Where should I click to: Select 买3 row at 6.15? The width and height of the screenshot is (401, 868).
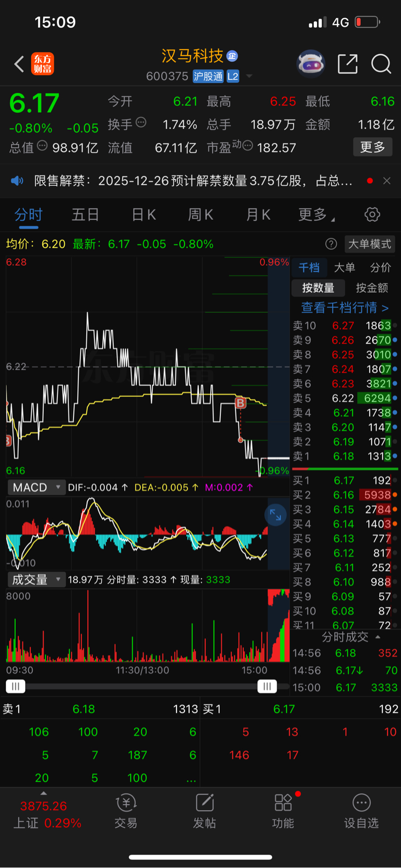click(345, 509)
